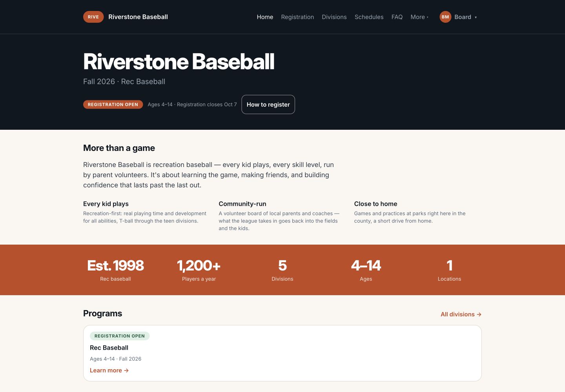Click the RIVE logo badge
Screen dimensions: 565x392
coord(93,17)
